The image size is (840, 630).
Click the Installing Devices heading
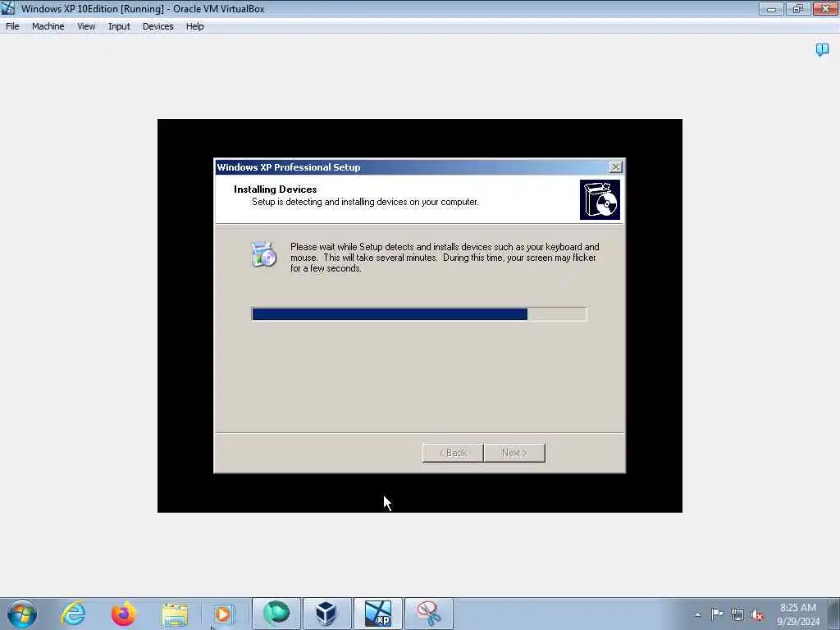click(275, 189)
